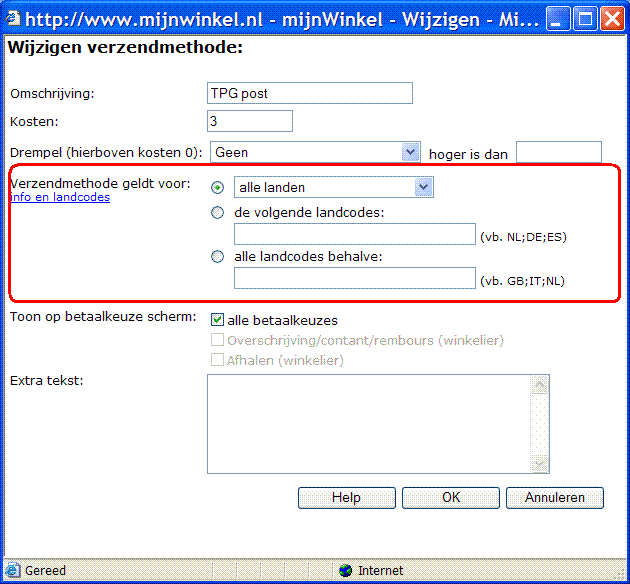Click the Internet Explorer icon beside Gereed
Screen dimensions: 630x584
(x=12, y=570)
